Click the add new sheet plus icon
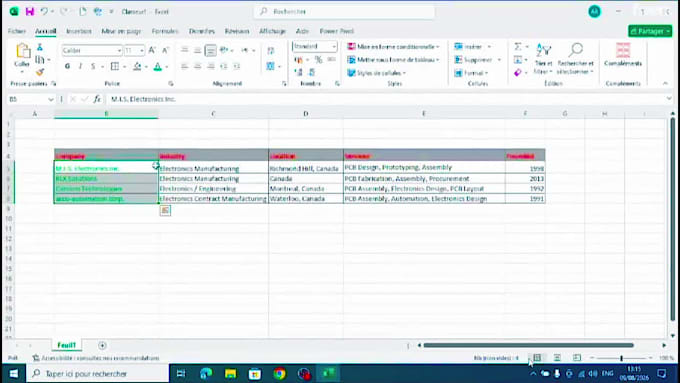Image resolution: width=680 pixels, height=383 pixels. click(x=102, y=345)
